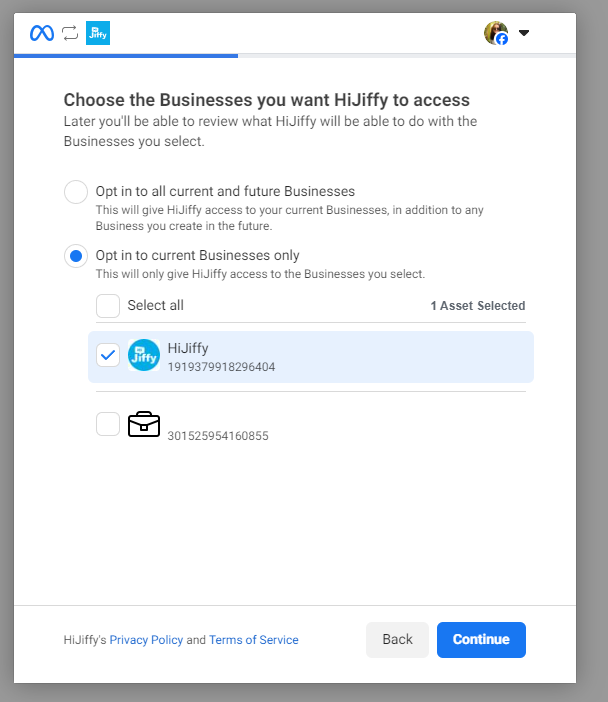The image size is (608, 702).
Task: Select opt in to current Businesses only
Action: coord(76,256)
